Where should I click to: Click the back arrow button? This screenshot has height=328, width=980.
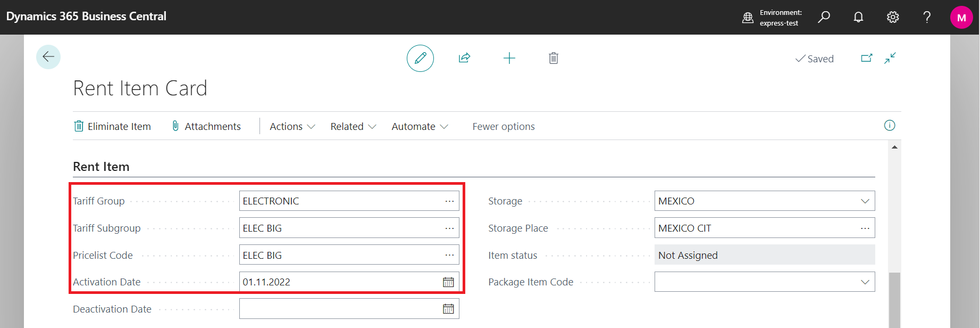[x=48, y=57]
